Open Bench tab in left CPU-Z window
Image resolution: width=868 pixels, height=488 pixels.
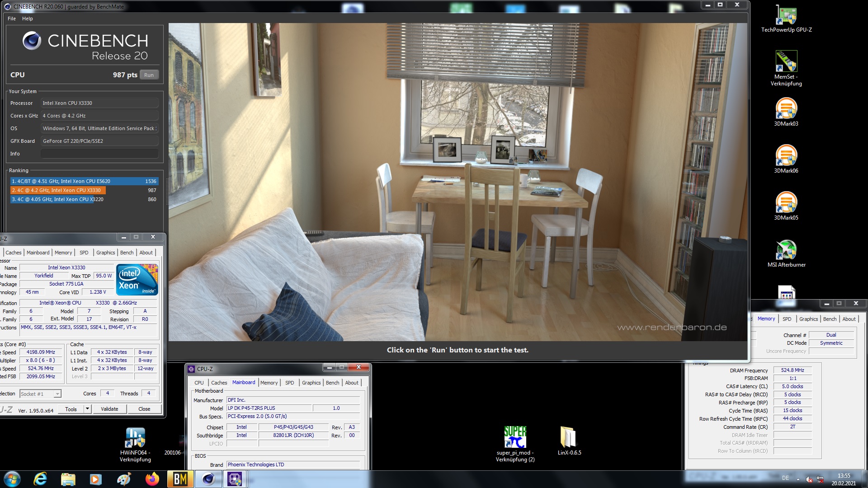pos(127,253)
